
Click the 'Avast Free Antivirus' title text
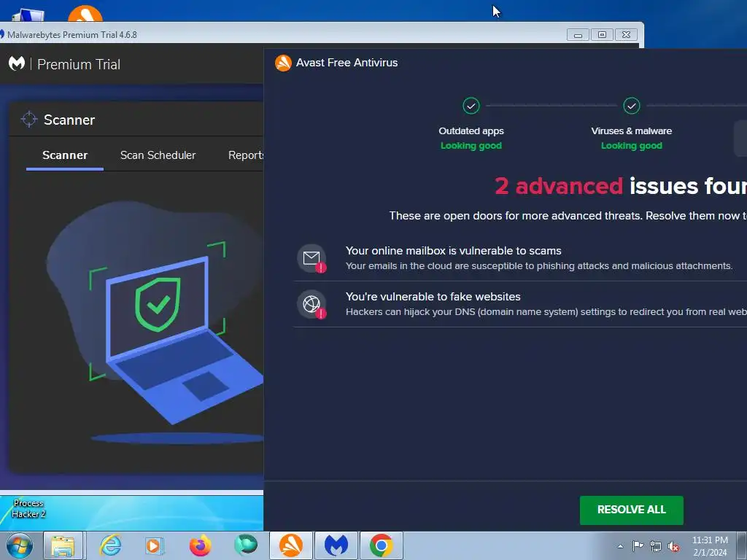pos(347,63)
